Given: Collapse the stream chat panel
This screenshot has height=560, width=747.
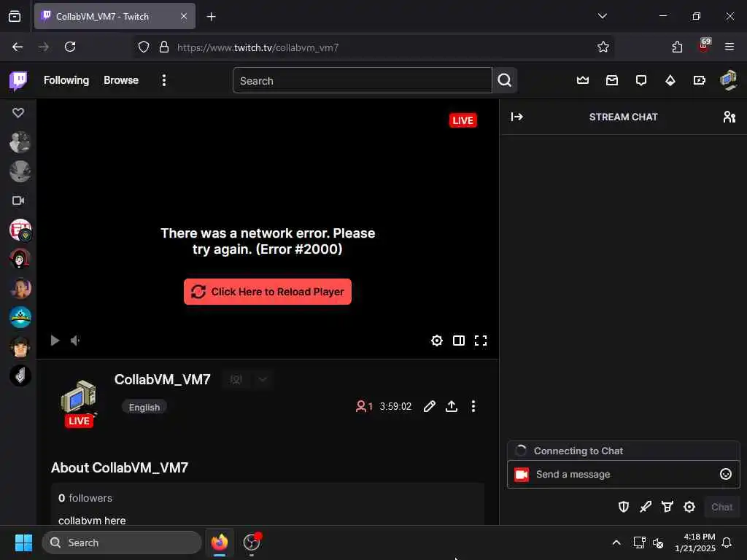Looking at the screenshot, I should (517, 117).
